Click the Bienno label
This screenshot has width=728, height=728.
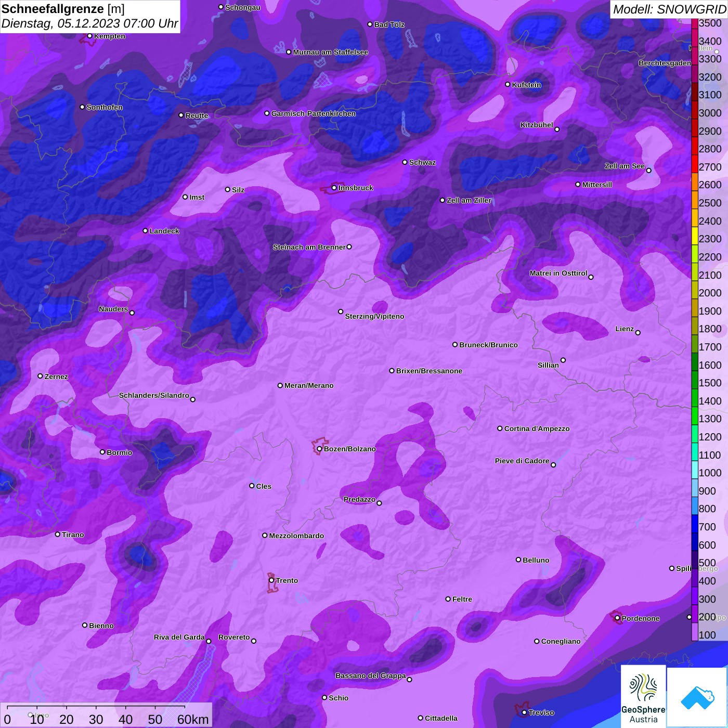pos(101,626)
